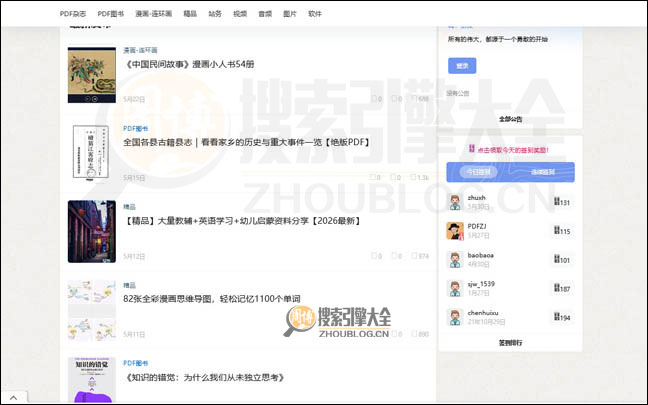Click the gift icon beside sign-in reward text
Image resolution: width=648 pixels, height=405 pixels.
pyautogui.click(x=472, y=149)
